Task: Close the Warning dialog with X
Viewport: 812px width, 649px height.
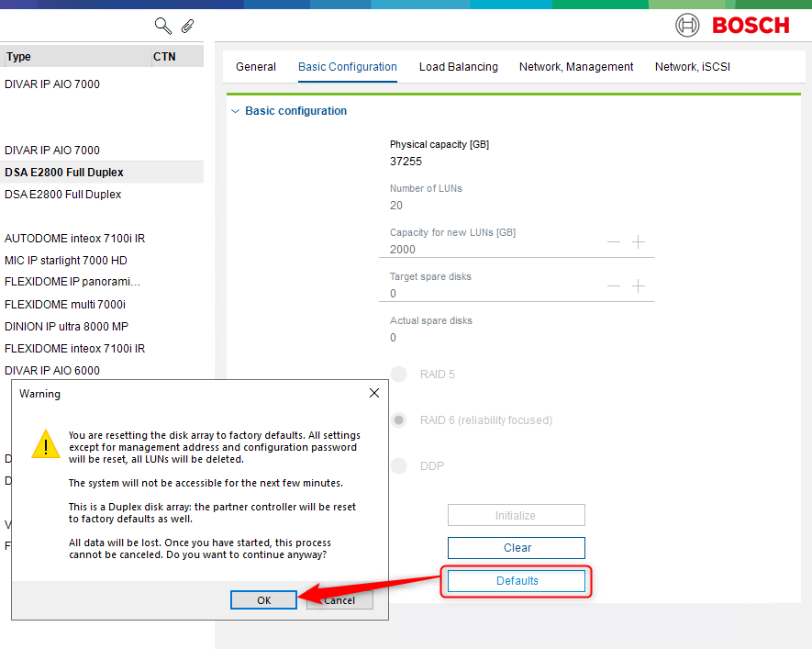Action: 374,393
